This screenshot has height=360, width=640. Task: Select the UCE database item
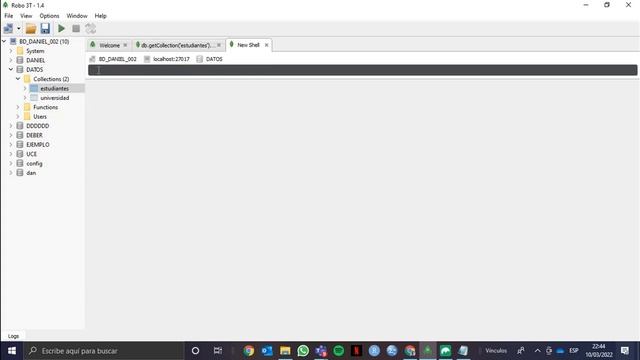click(x=31, y=154)
